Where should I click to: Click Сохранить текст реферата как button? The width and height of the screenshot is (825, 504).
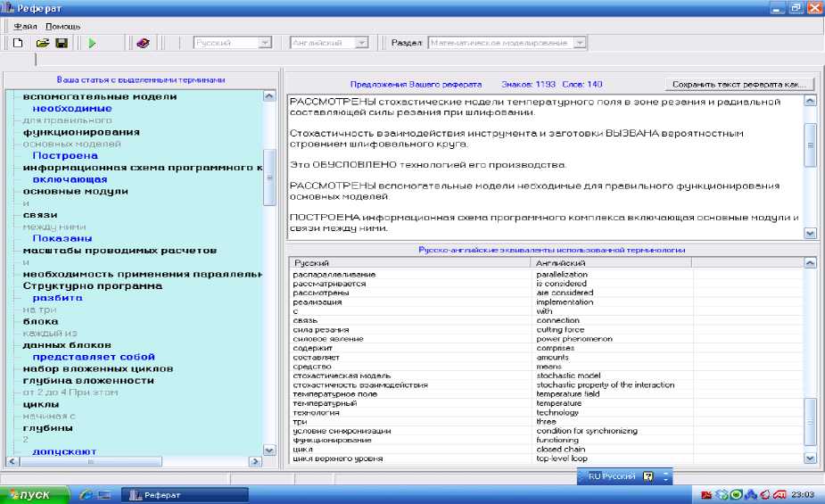tap(738, 84)
